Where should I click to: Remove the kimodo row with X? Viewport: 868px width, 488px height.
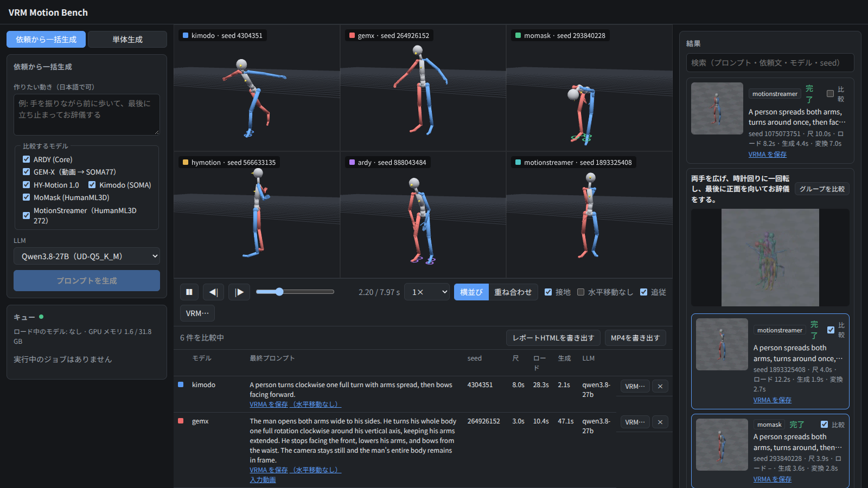click(660, 387)
